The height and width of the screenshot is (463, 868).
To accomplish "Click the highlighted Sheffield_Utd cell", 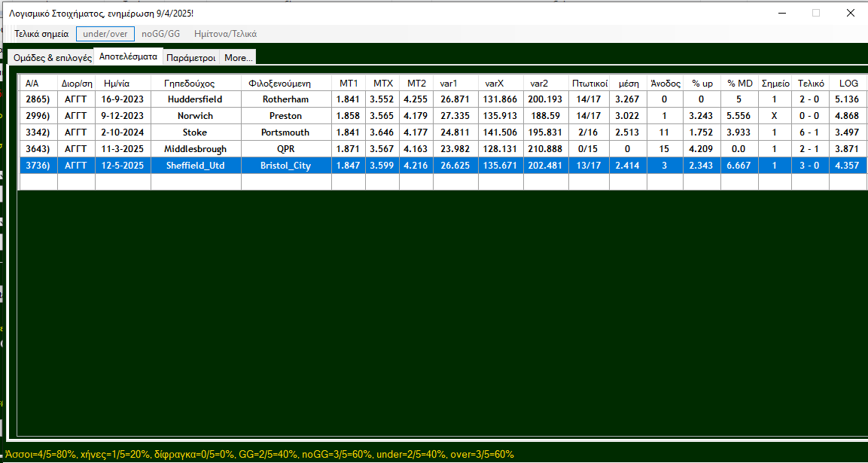I will click(195, 166).
